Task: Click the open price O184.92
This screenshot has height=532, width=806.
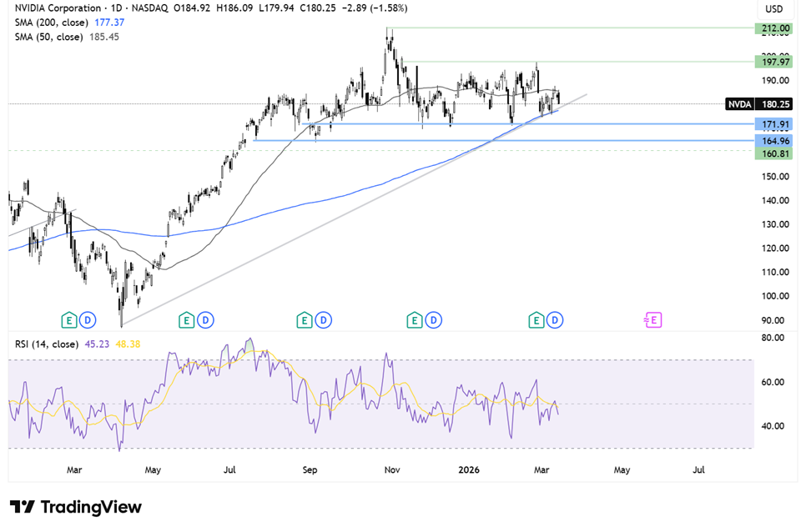Action: tap(192, 8)
